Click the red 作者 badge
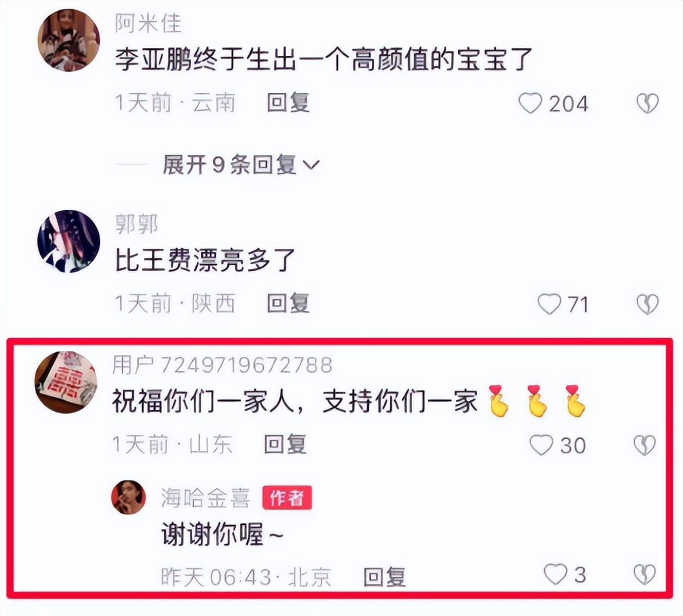 click(x=287, y=498)
